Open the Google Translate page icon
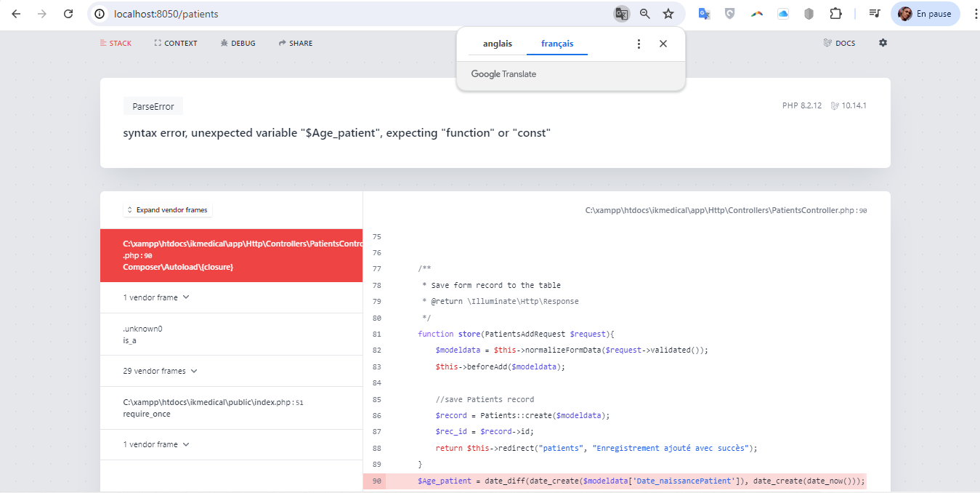 coord(621,14)
